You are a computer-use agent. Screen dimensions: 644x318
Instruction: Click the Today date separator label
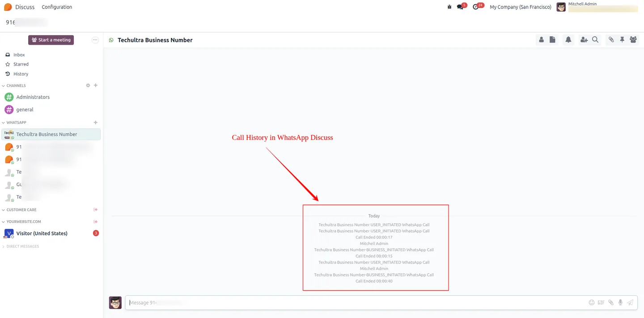[x=374, y=216]
